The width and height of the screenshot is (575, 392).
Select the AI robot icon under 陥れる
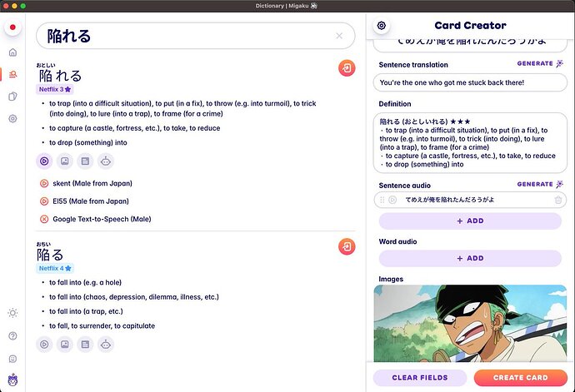[x=106, y=161]
